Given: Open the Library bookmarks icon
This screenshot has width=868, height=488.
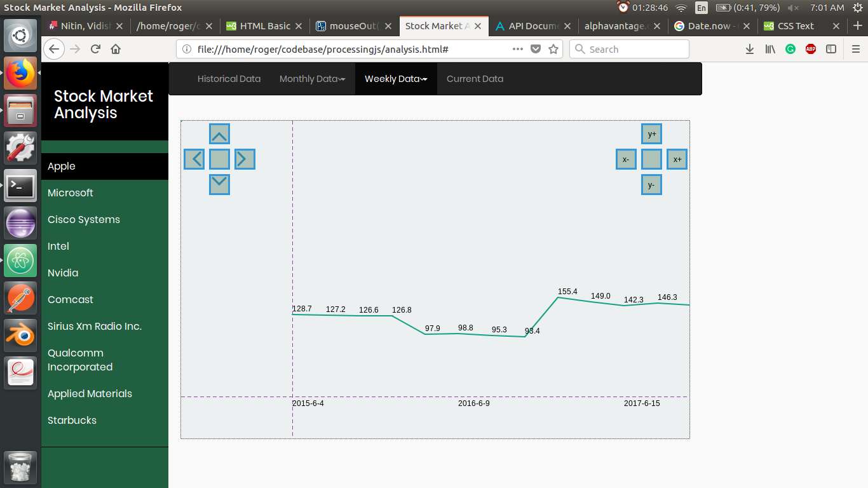Looking at the screenshot, I should 770,49.
